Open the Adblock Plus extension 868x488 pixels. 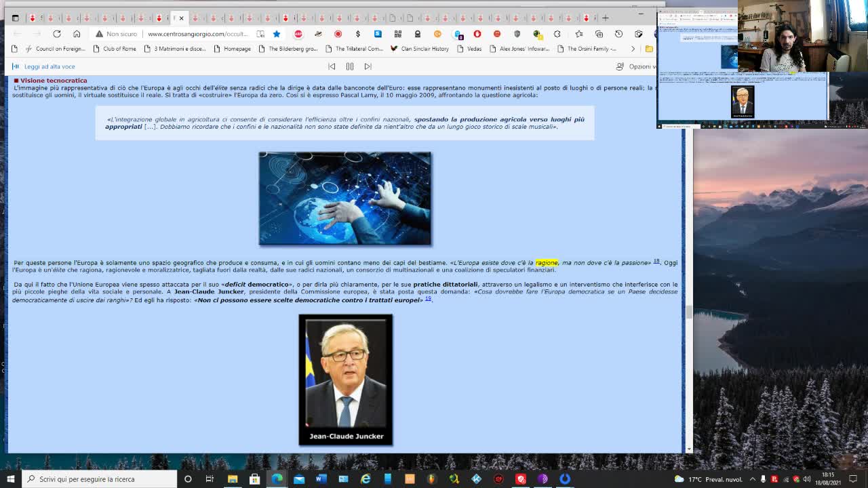point(298,34)
